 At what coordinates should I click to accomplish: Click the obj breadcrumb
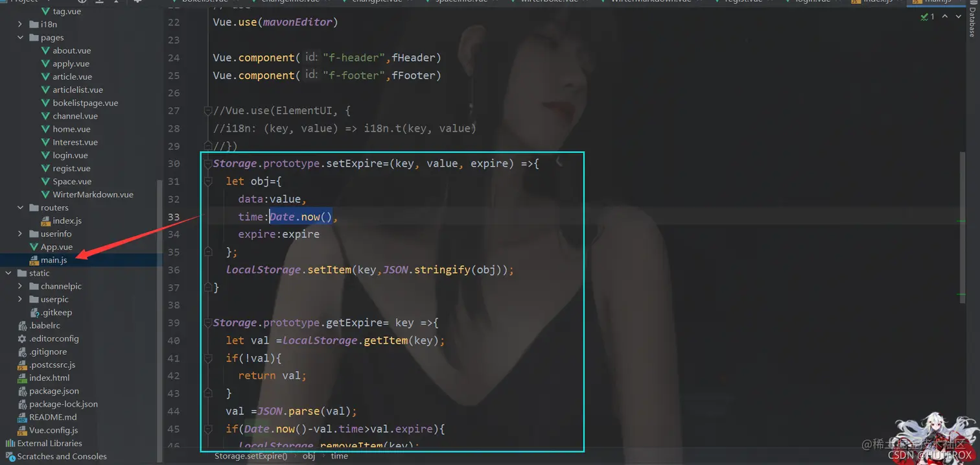[309, 456]
